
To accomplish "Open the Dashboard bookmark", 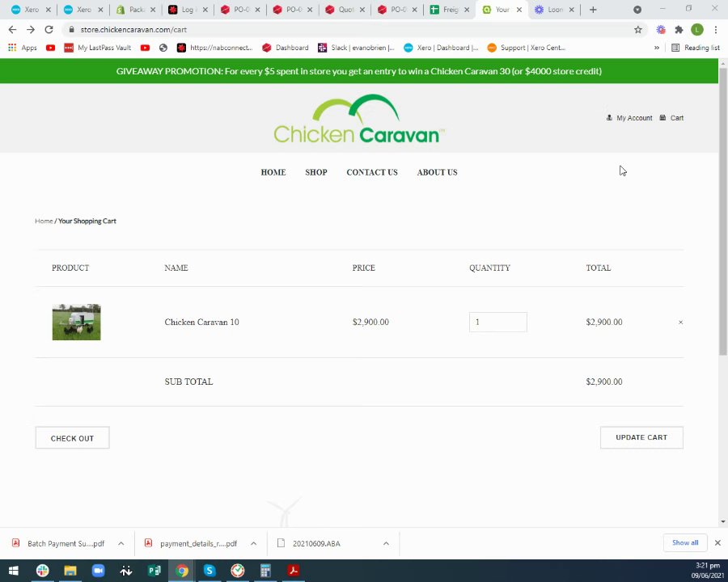I will pyautogui.click(x=286, y=48).
